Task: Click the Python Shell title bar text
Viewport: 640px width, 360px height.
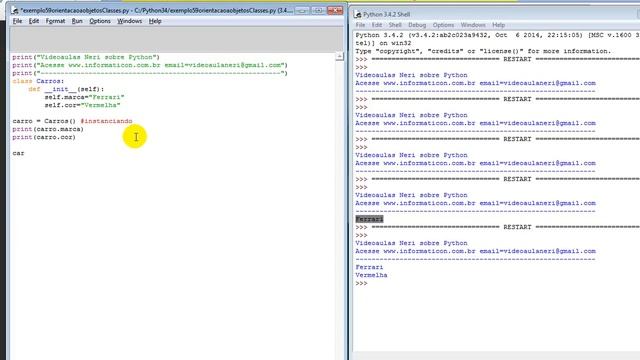Action: pos(387,14)
